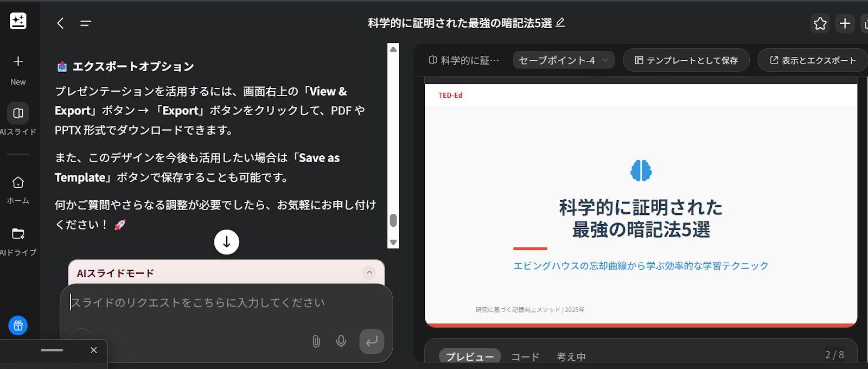Click the chat scrollbar up arrow
Image resolution: width=868 pixels, height=369 pixels.
[393, 49]
